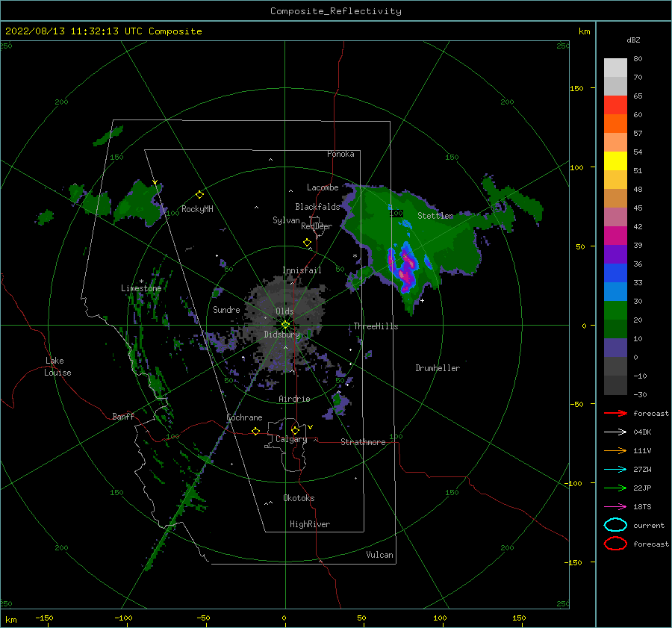Click the yellow V marker northwest of RockyMH
This screenshot has width=672, height=628.
pyautogui.click(x=155, y=182)
